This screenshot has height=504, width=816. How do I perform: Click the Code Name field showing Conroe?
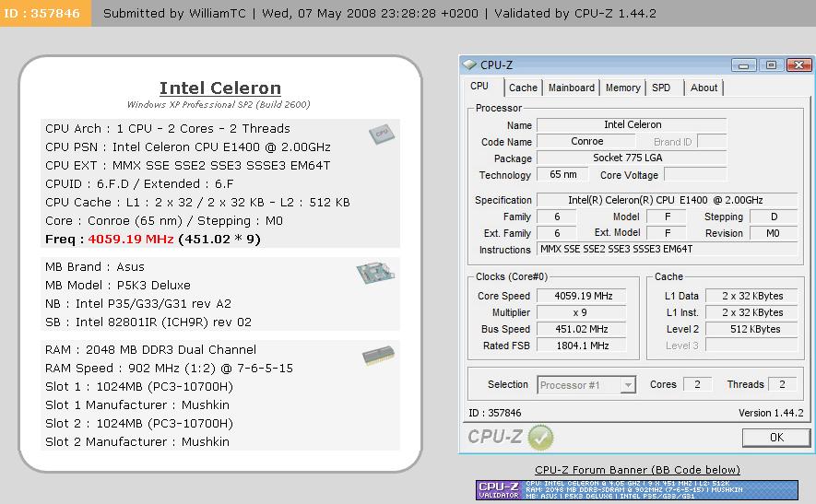(x=586, y=142)
